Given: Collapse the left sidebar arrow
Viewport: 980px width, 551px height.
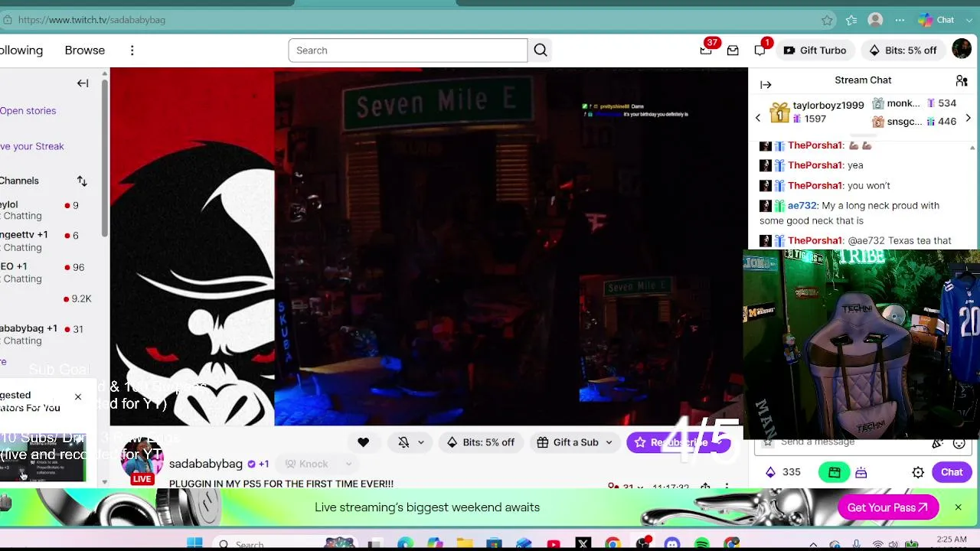Looking at the screenshot, I should (83, 83).
